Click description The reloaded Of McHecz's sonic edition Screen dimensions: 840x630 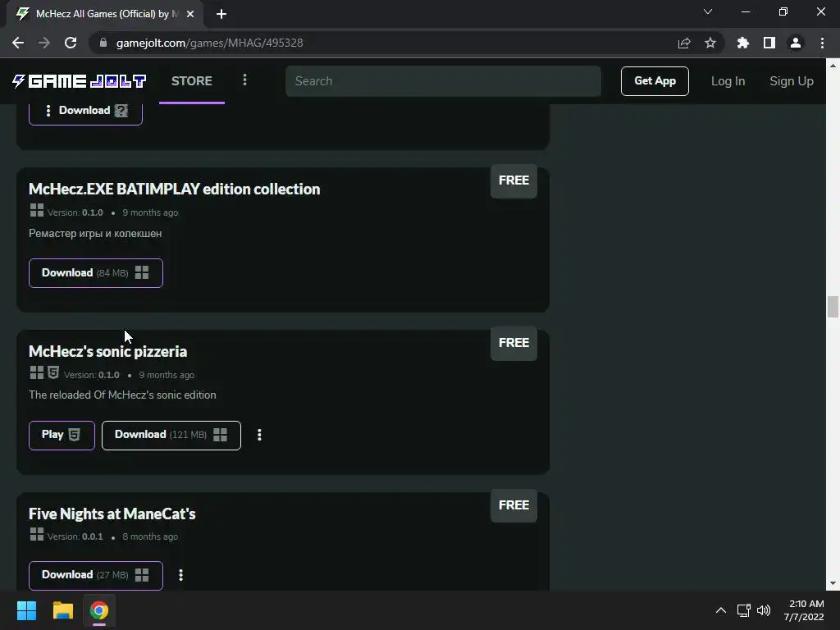(123, 395)
